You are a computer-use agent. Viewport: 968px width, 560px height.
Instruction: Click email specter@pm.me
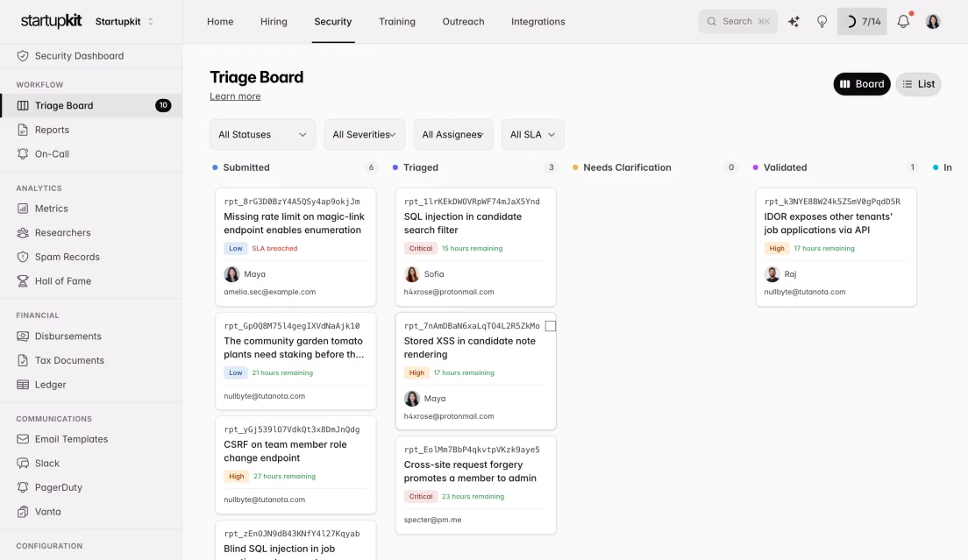tap(433, 520)
